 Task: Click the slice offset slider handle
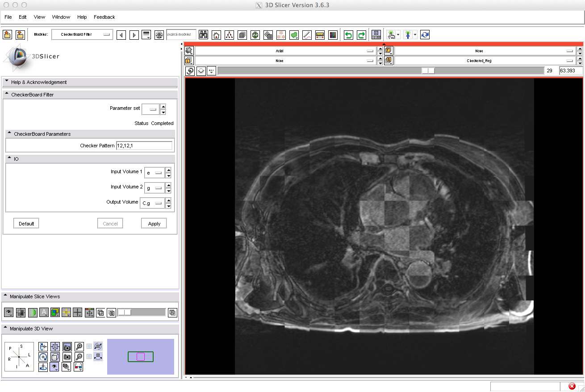[x=428, y=71]
